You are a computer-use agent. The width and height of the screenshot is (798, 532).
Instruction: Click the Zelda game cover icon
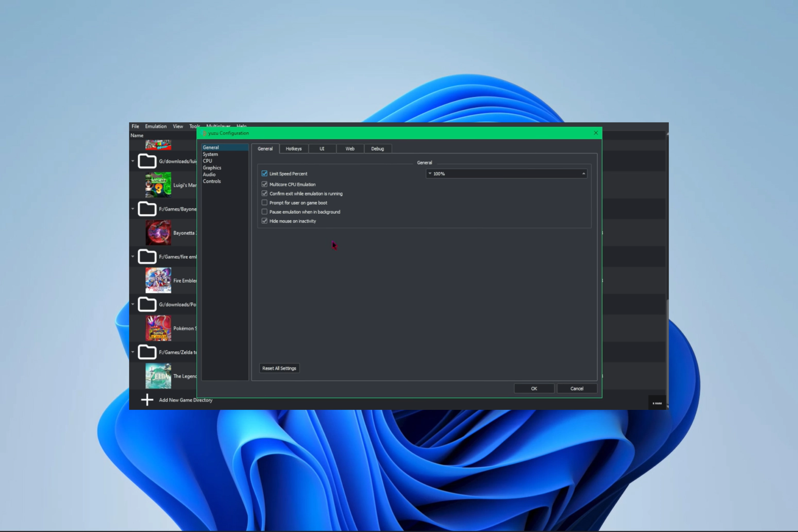coord(158,376)
